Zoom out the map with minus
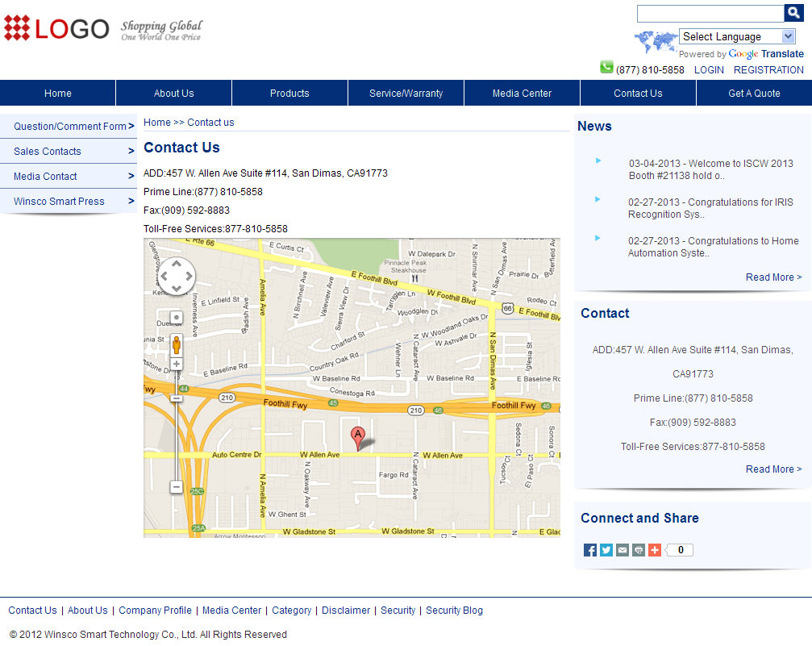The height and width of the screenshot is (646, 812). 177,487
